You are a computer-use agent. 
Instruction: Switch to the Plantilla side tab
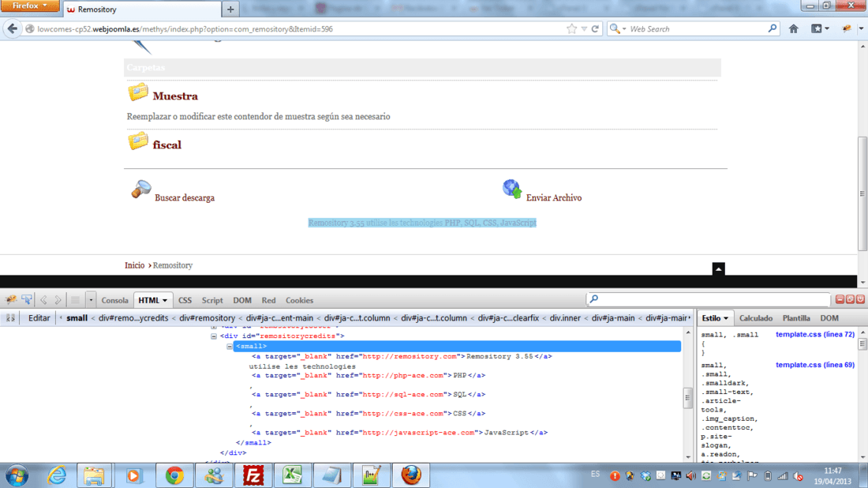(x=796, y=318)
